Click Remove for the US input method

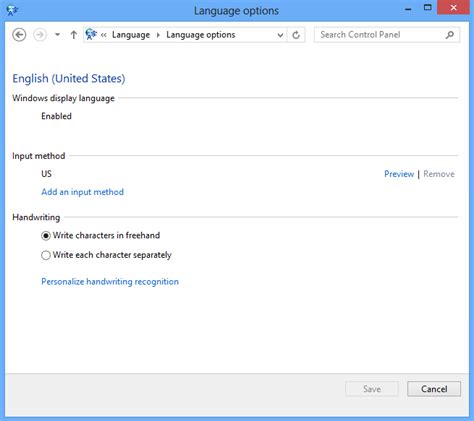click(439, 174)
